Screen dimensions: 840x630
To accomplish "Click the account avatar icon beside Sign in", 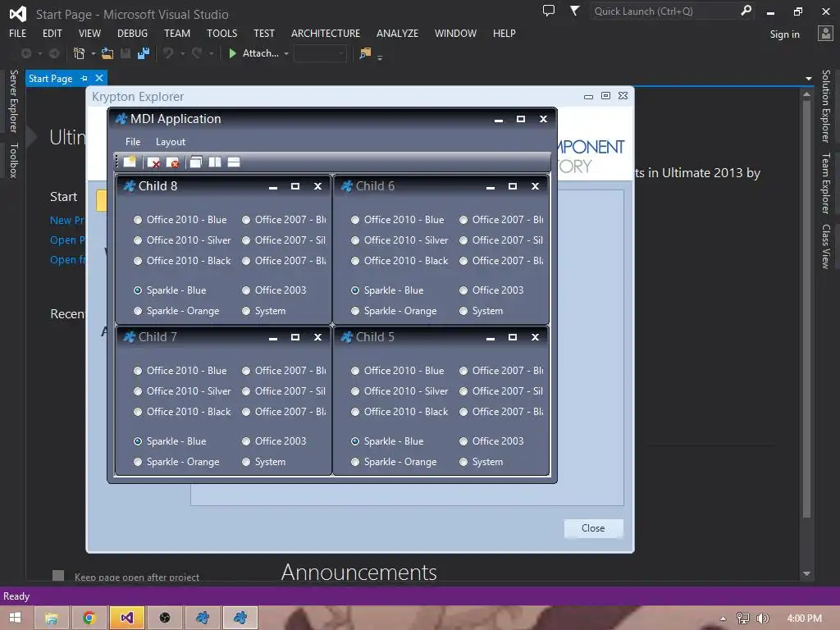I will [825, 33].
